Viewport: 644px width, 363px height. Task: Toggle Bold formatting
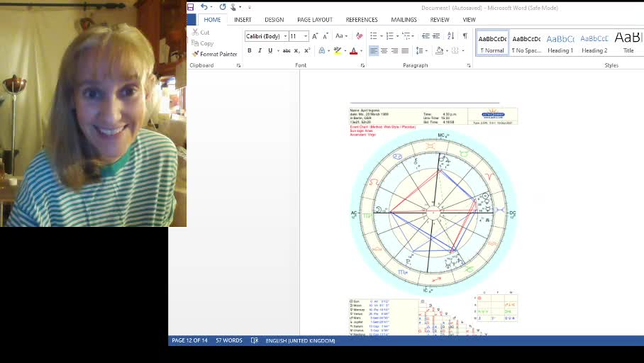[250, 50]
